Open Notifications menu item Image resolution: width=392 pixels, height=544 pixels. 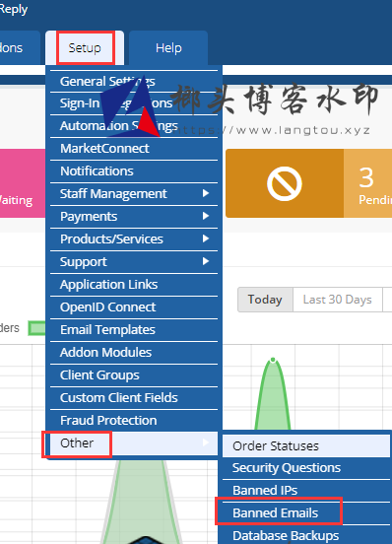point(134,171)
